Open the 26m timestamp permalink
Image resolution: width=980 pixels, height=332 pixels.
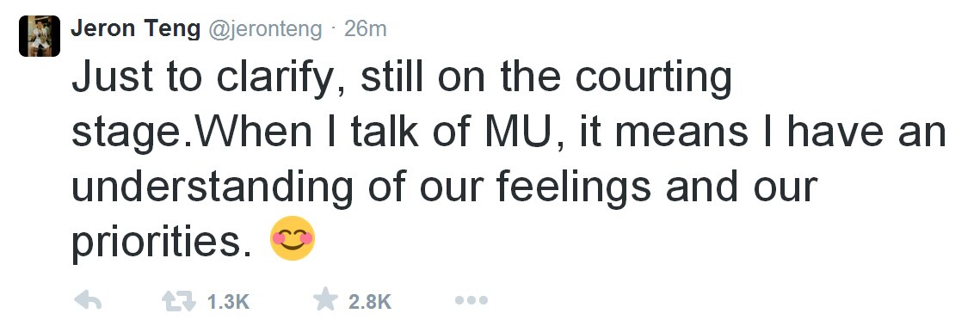point(365,28)
